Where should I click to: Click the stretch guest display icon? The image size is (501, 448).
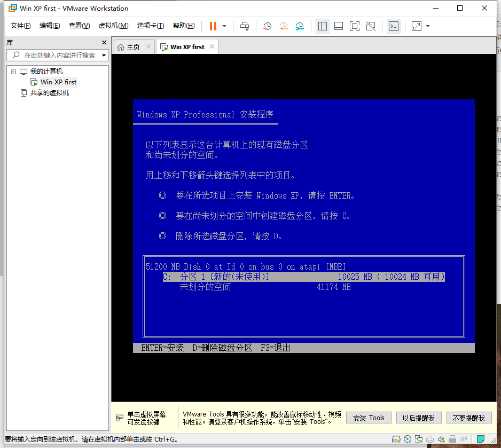(416, 26)
